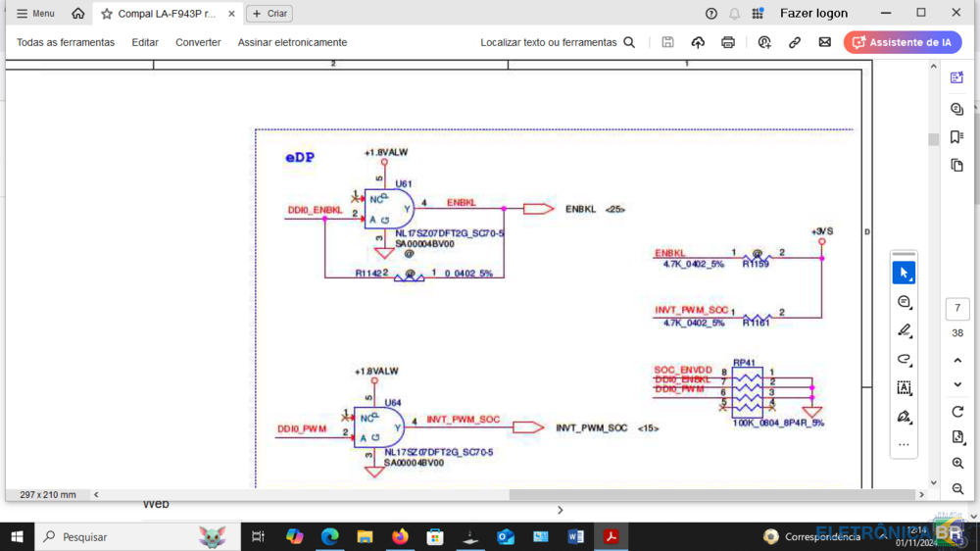Image resolution: width=980 pixels, height=551 pixels.
Task: Click the page number input box
Action: (x=957, y=309)
